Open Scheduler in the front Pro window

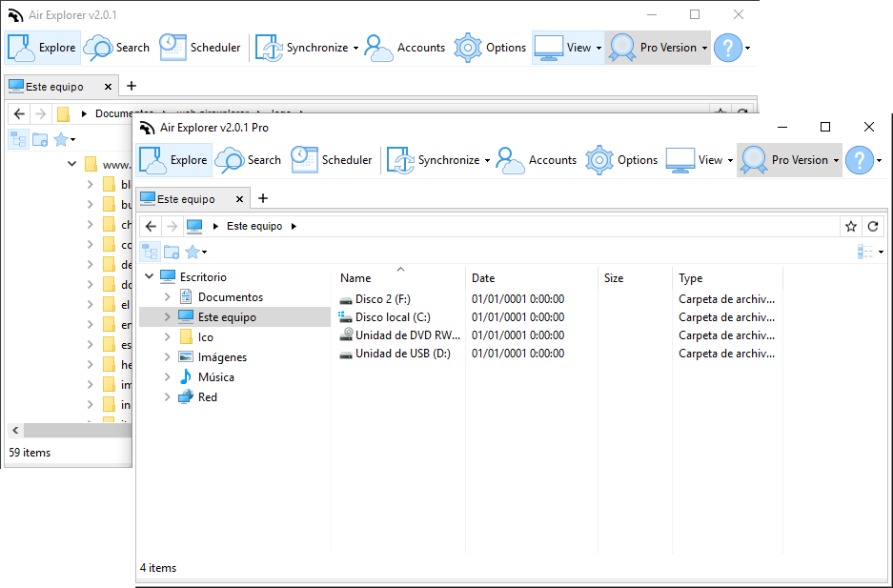point(332,160)
